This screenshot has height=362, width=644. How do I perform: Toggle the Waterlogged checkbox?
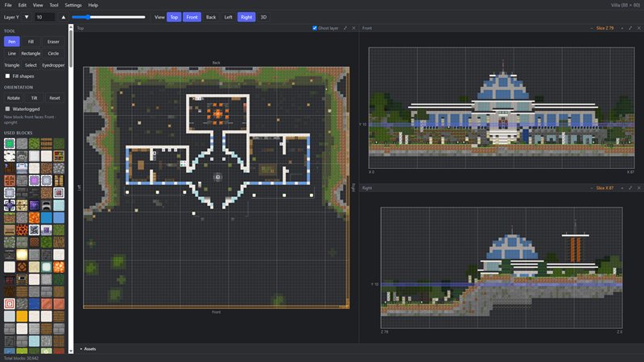pyautogui.click(x=7, y=109)
